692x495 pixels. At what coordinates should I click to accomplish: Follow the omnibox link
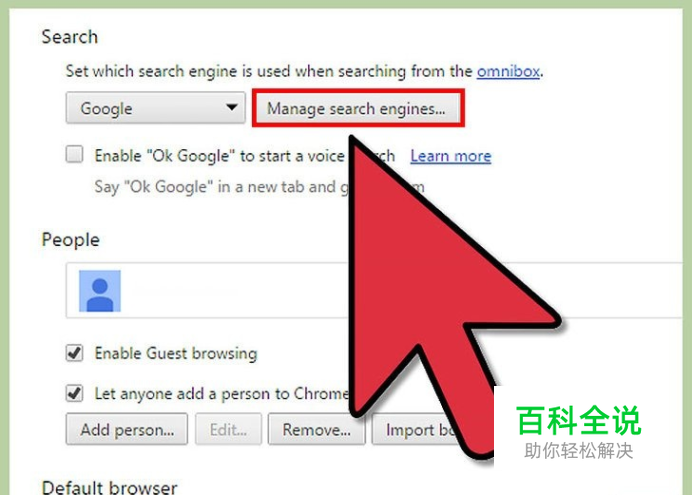[508, 71]
